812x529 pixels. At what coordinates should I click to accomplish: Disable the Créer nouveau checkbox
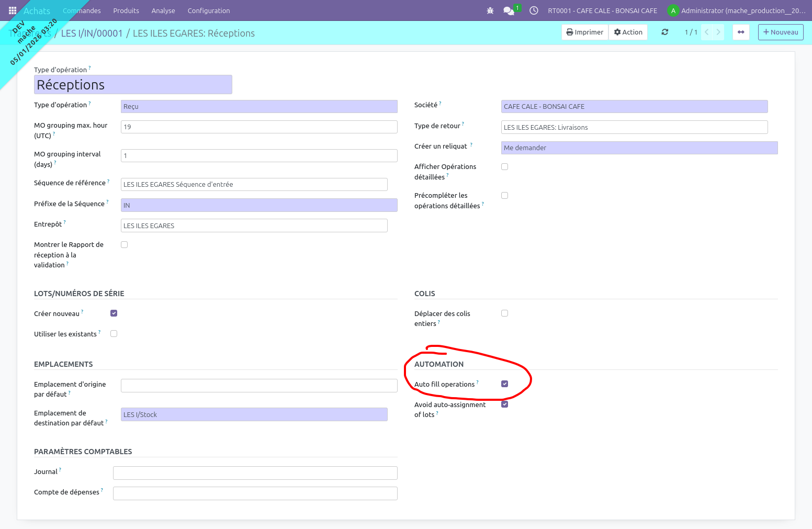[114, 313]
